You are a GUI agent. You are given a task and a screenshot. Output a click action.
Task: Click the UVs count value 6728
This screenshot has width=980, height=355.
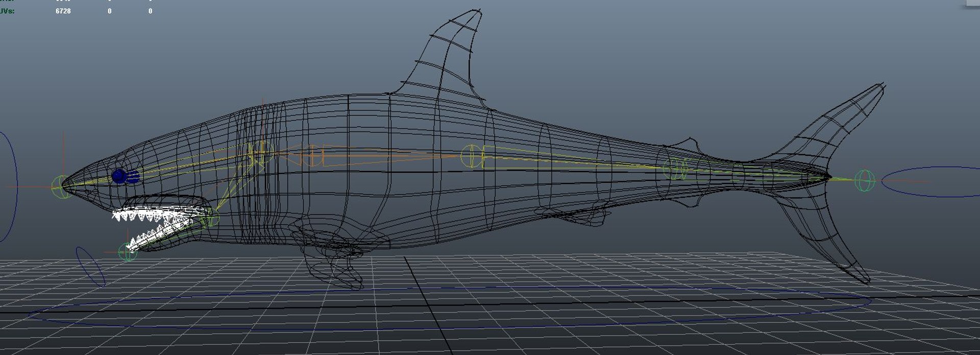tap(63, 11)
